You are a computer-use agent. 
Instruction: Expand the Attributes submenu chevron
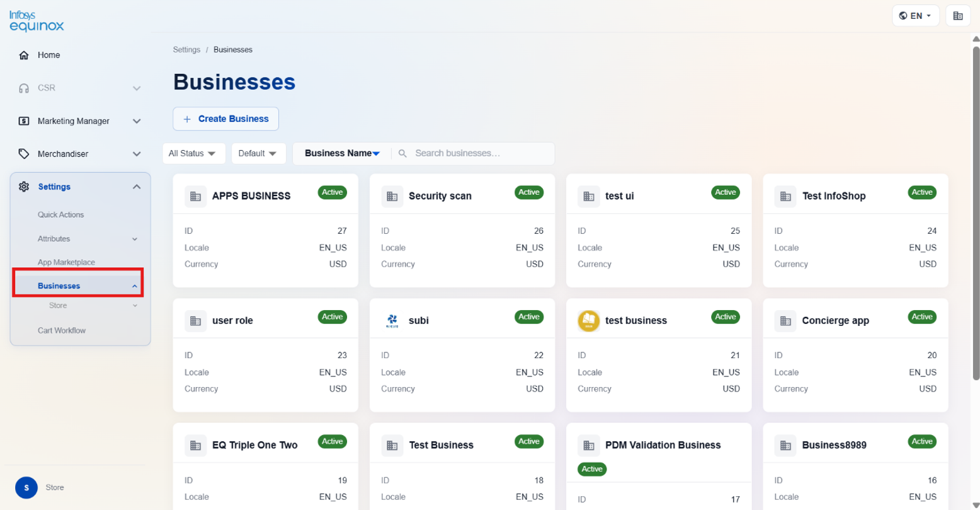point(134,239)
